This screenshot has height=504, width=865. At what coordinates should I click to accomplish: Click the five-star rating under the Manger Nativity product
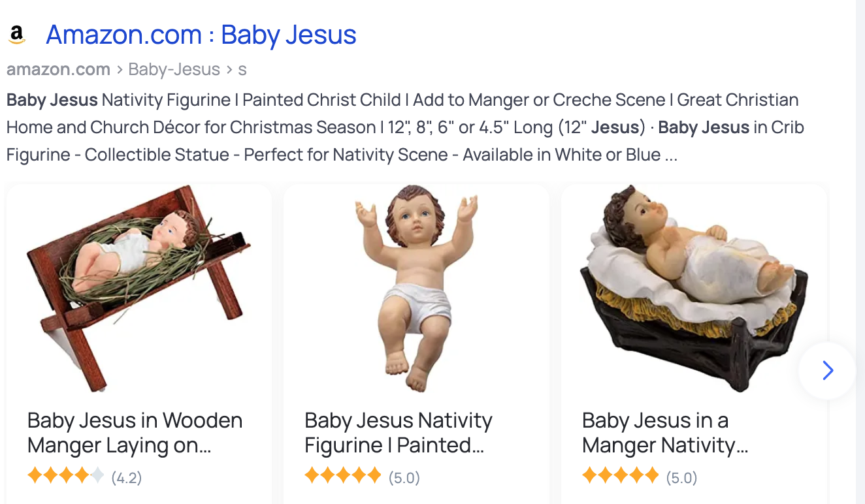pyautogui.click(x=620, y=476)
